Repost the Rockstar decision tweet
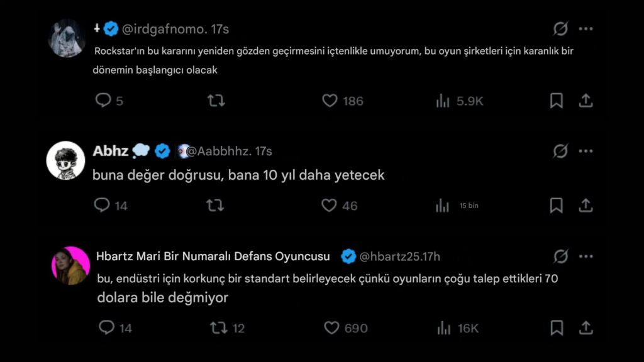 tap(216, 101)
